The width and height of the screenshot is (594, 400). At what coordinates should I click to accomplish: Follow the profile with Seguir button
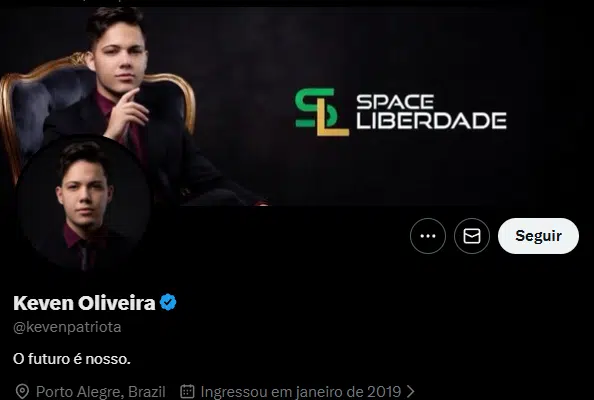point(538,236)
